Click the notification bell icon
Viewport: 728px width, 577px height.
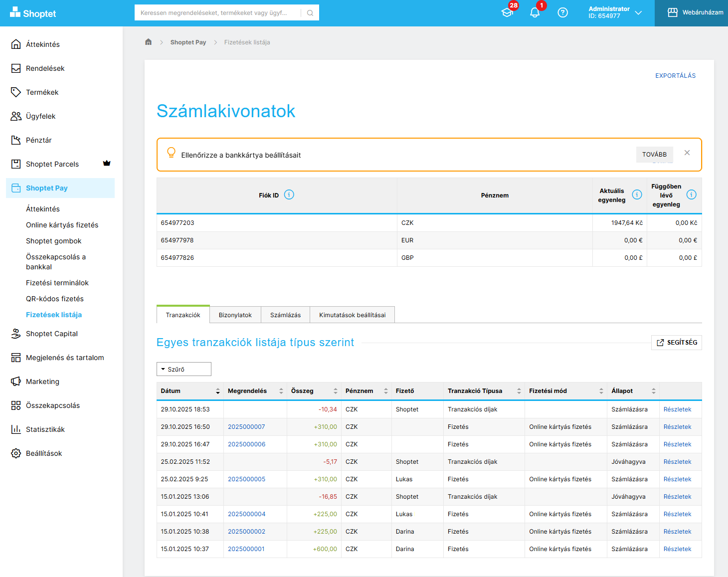[535, 13]
